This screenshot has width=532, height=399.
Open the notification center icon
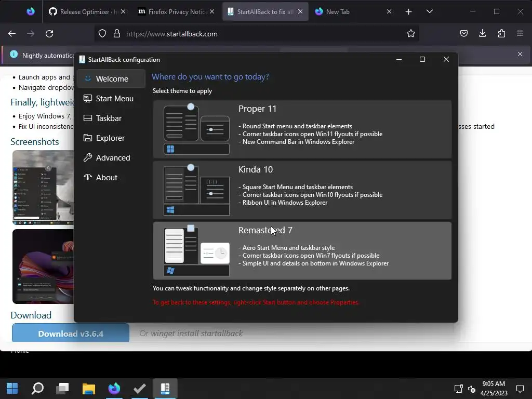click(520, 389)
